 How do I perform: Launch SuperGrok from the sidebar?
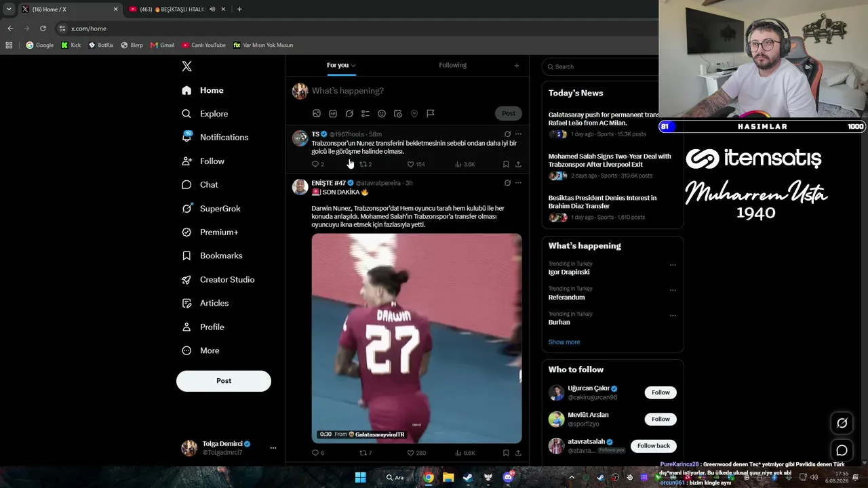click(x=211, y=209)
